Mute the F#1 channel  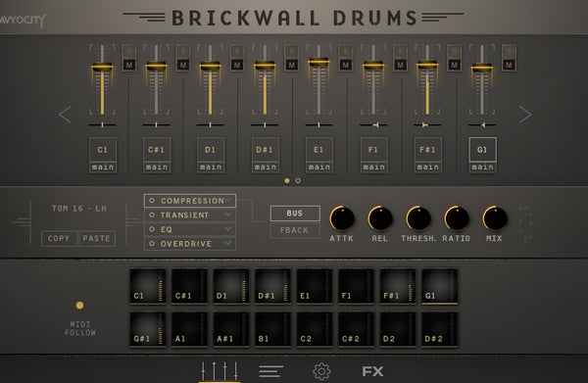click(454, 65)
